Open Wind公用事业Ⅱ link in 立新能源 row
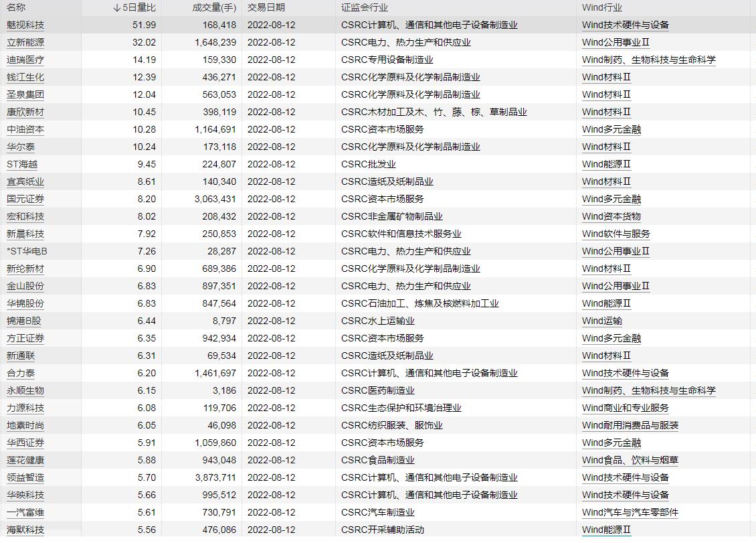This screenshot has height=543, width=756. pos(616,42)
